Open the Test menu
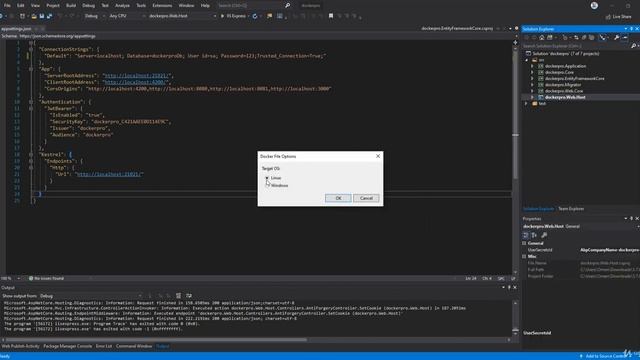This screenshot has height=360, width=640. (105, 6)
